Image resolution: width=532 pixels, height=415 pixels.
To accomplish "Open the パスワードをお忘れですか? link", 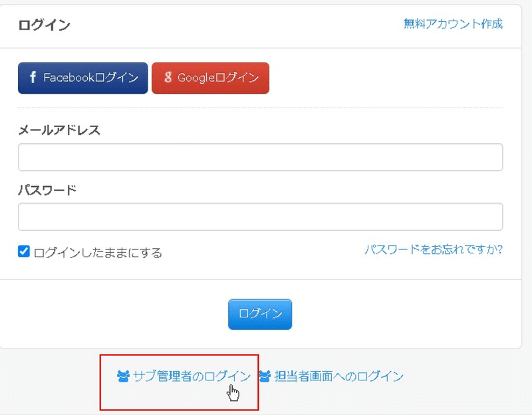I will (434, 249).
